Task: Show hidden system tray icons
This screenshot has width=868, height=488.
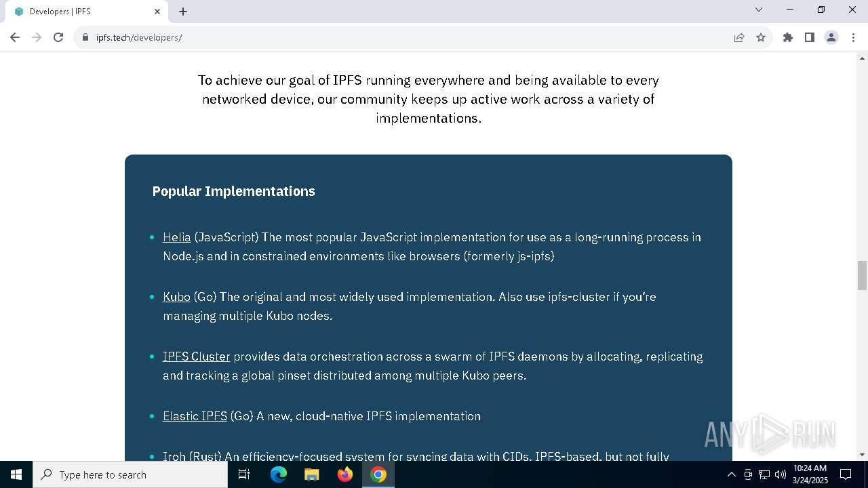Action: click(731, 474)
